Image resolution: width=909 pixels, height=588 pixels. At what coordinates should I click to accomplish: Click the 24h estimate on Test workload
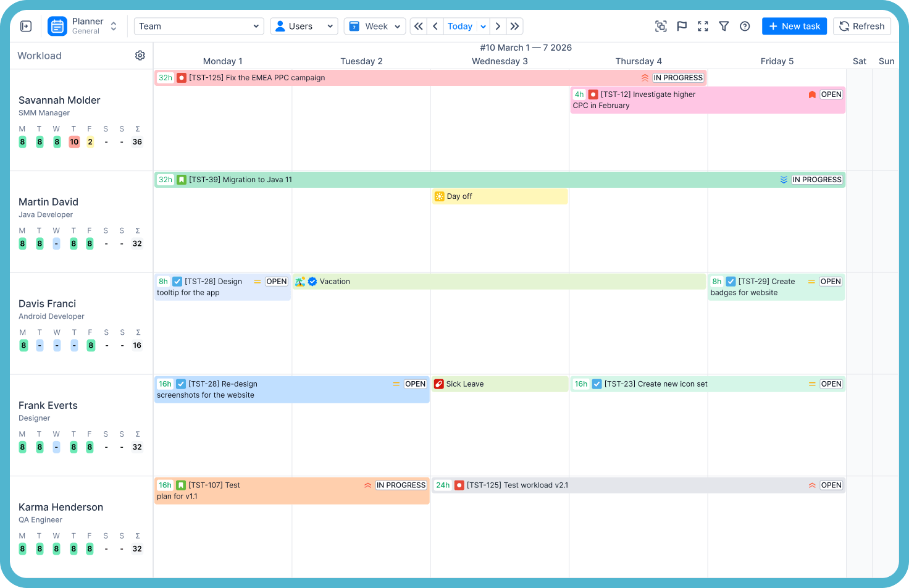tap(443, 485)
